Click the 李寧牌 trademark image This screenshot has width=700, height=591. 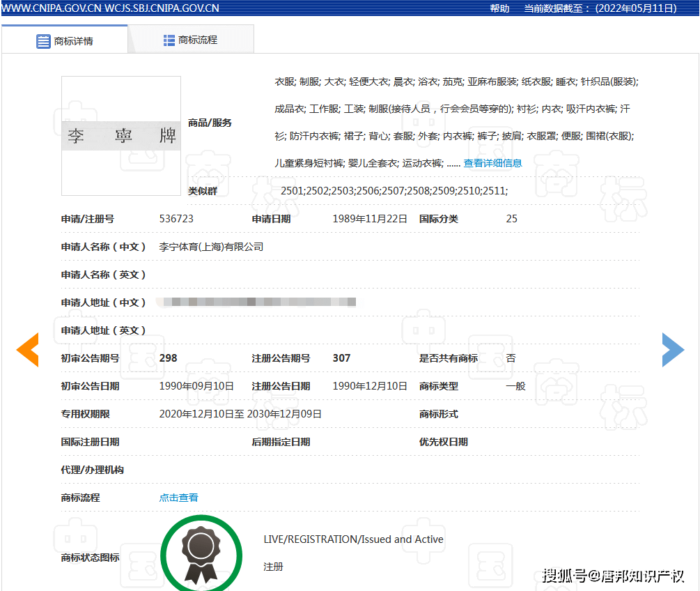(x=121, y=136)
